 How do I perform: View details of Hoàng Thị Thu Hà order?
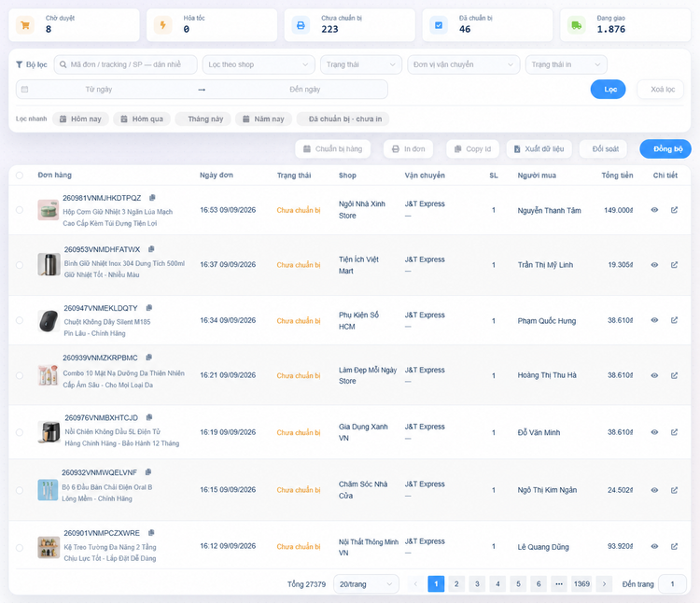point(654,375)
